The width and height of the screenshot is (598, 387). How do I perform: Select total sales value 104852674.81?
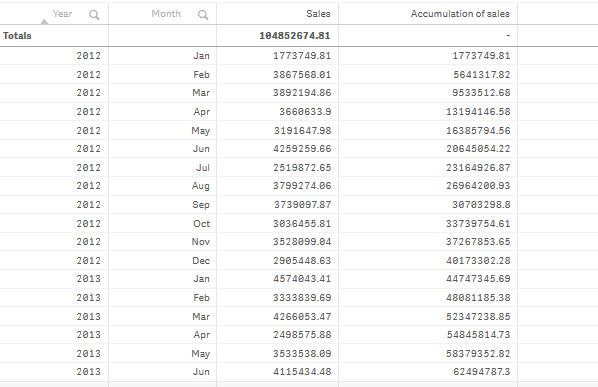pyautogui.click(x=294, y=36)
